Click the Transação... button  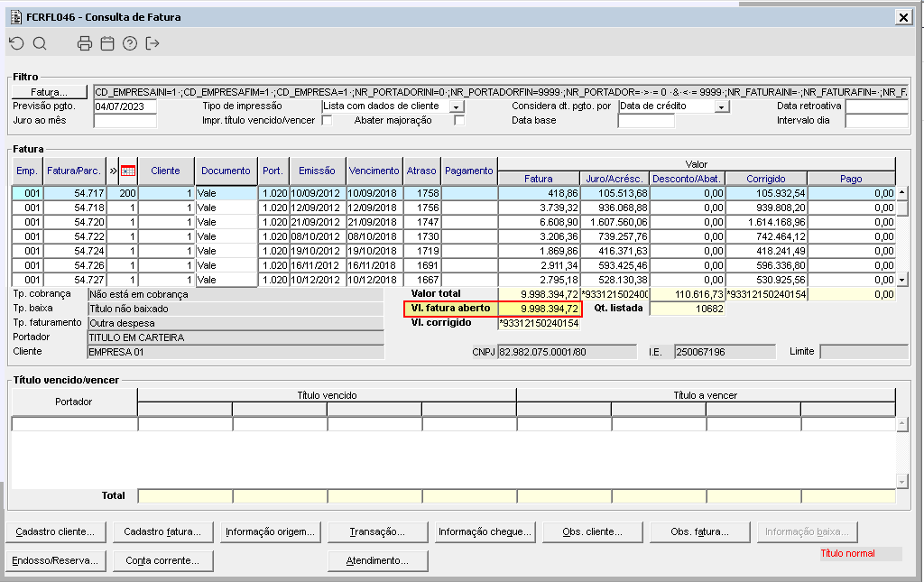[378, 531]
